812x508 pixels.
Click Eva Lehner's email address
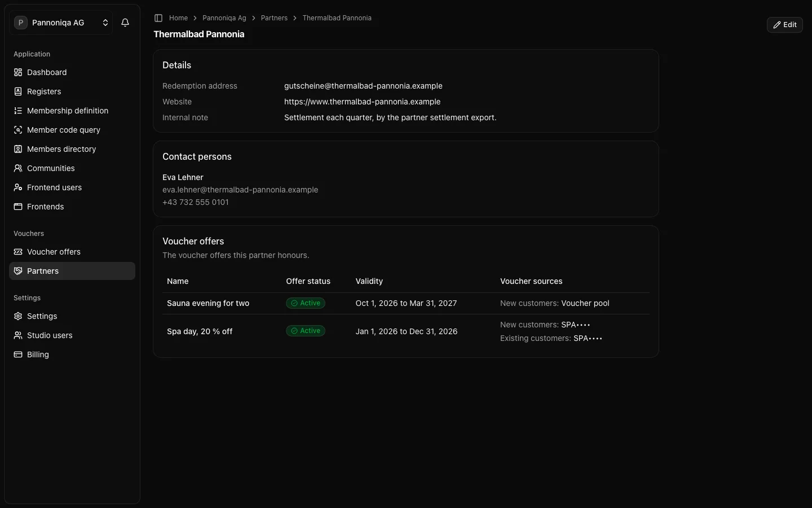pyautogui.click(x=240, y=190)
